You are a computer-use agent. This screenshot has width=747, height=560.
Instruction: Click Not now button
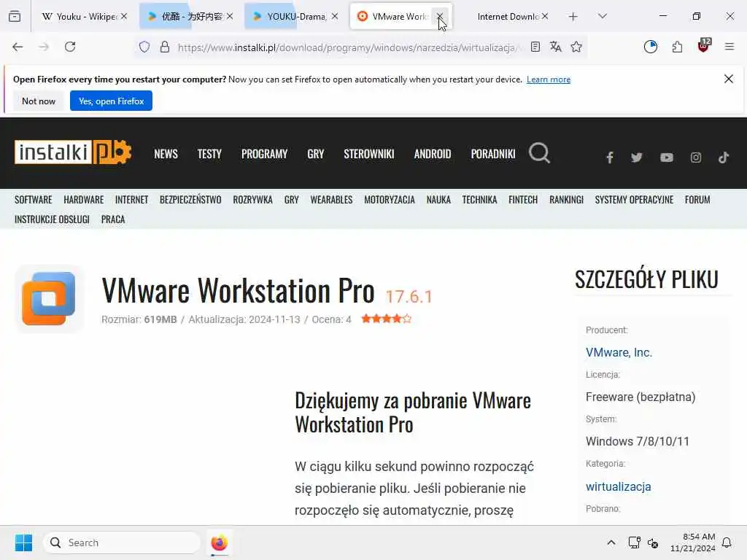pyautogui.click(x=39, y=101)
